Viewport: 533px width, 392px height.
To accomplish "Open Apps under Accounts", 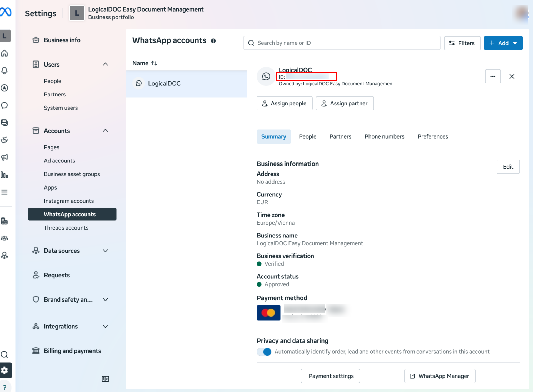I will (x=50, y=187).
